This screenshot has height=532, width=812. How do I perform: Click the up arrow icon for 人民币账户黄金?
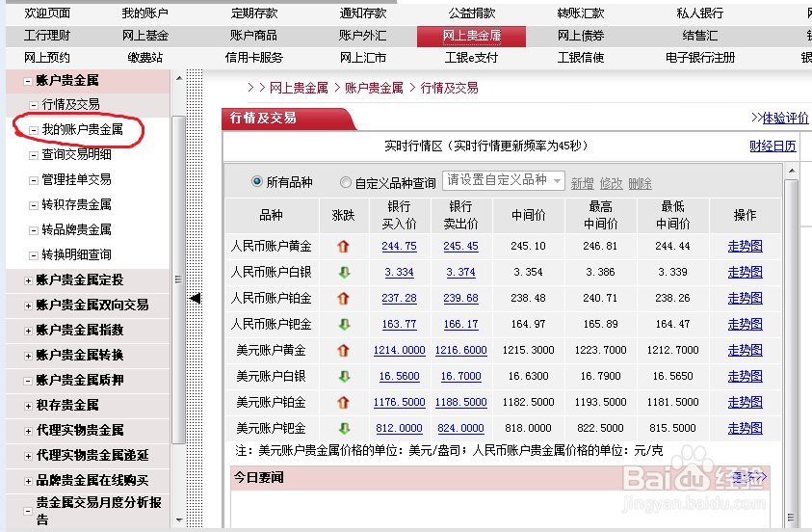pyautogui.click(x=343, y=247)
